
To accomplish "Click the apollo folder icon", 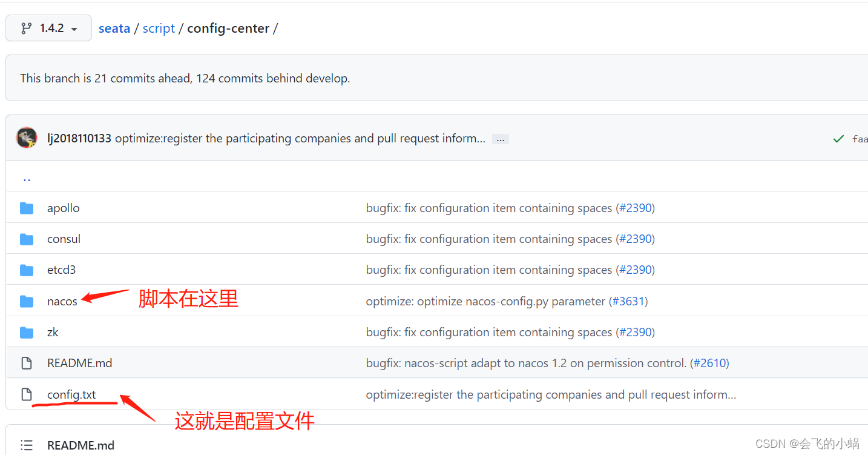I will point(27,208).
